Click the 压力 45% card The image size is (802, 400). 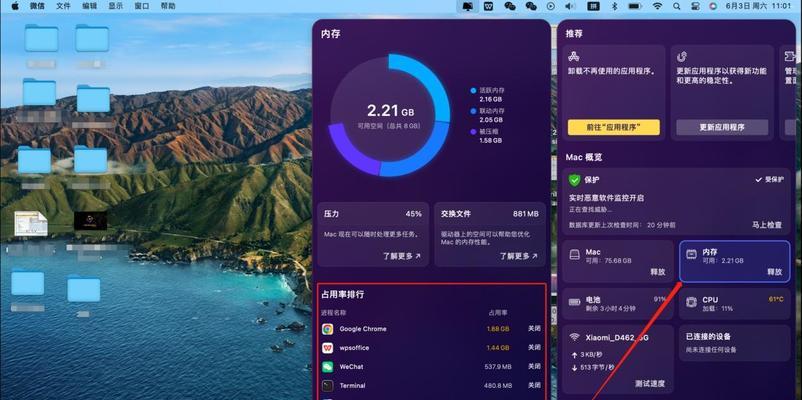(x=373, y=234)
